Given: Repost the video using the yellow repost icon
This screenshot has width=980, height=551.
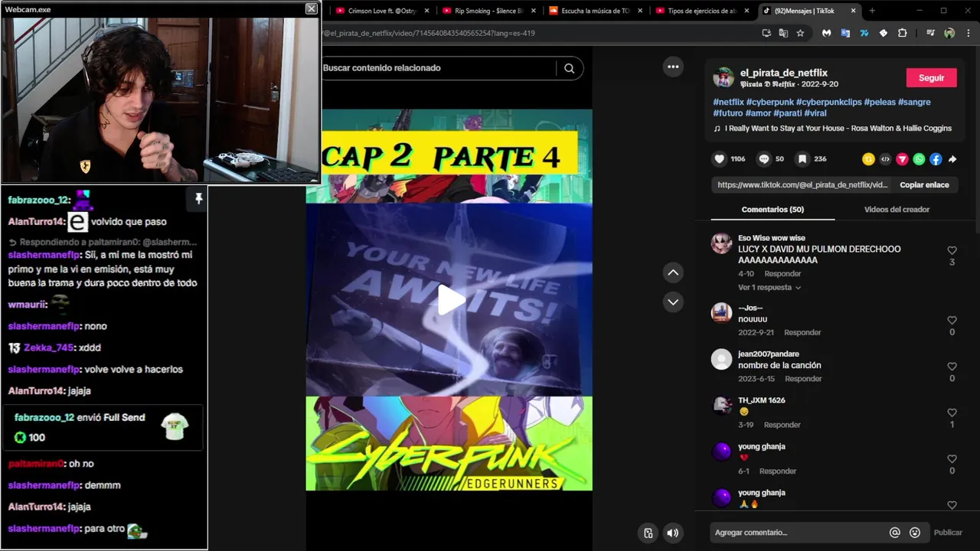Looking at the screenshot, I should coord(868,159).
